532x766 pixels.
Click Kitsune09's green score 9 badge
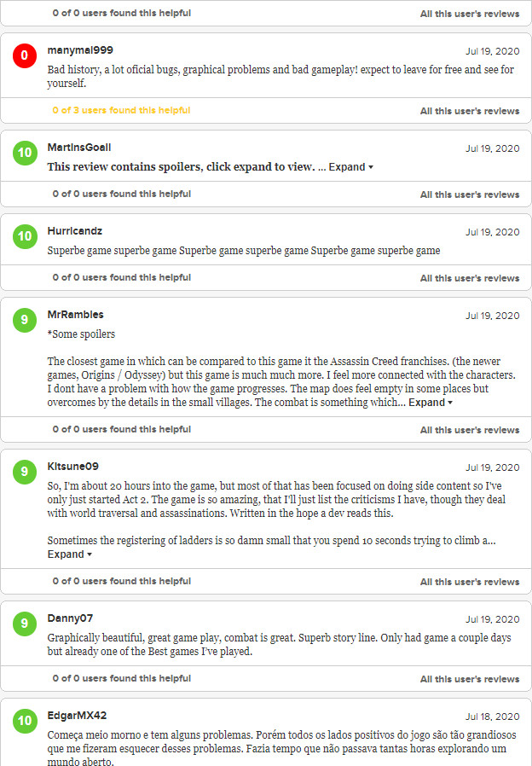point(25,472)
